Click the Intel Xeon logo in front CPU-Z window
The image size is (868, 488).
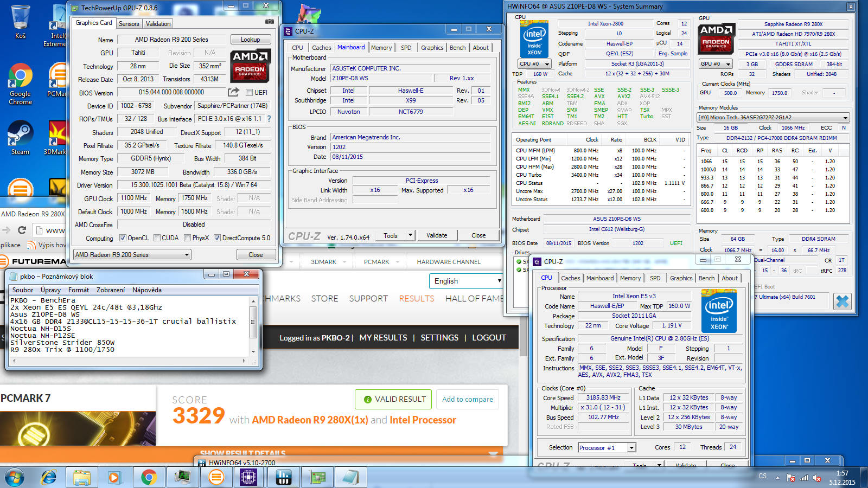point(719,311)
